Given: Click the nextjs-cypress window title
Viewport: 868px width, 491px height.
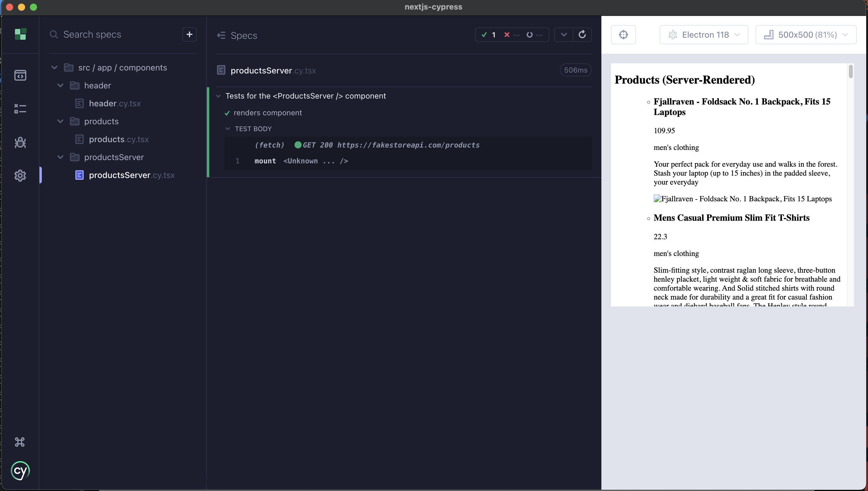Looking at the screenshot, I should click(433, 7).
